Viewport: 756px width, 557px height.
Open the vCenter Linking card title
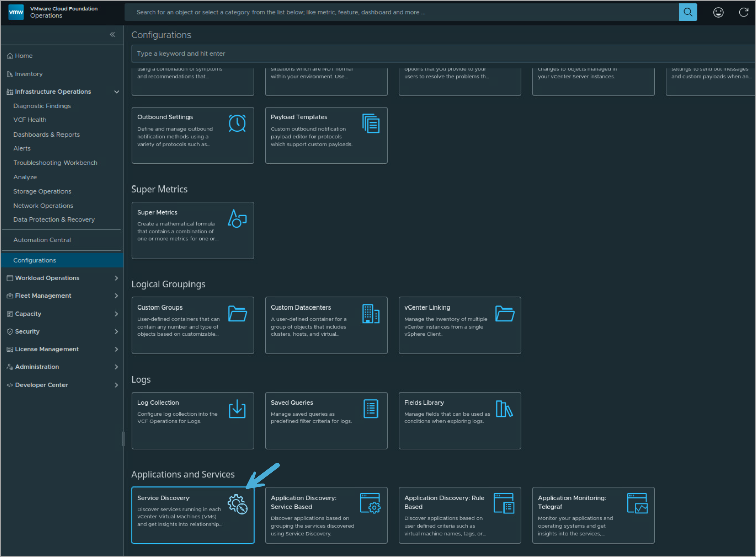pos(427,307)
